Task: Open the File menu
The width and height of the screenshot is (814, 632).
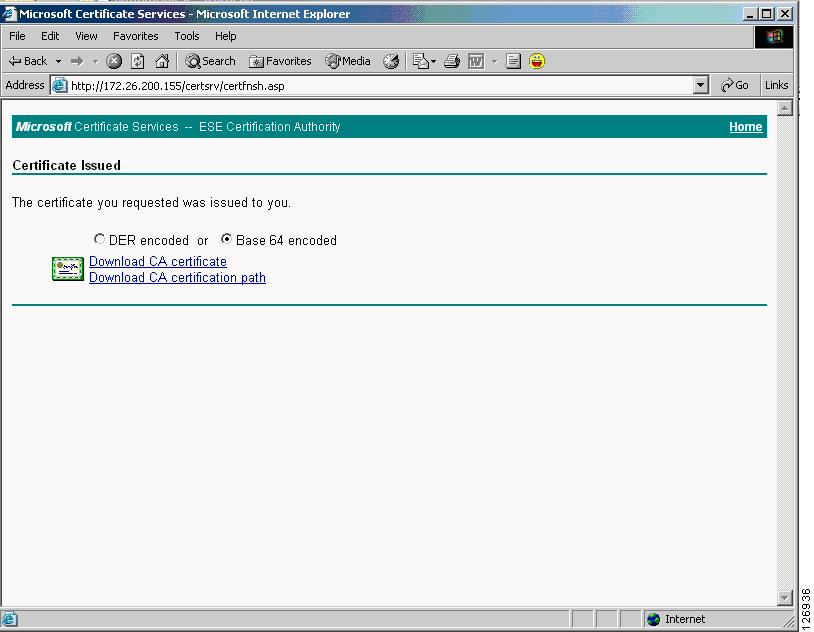Action: coord(17,36)
